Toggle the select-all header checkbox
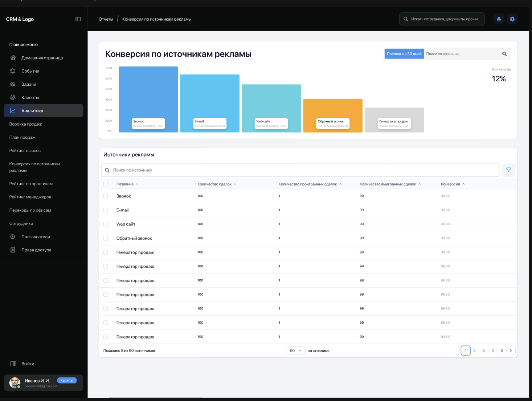Screen dimensions: 532x401 106,184
